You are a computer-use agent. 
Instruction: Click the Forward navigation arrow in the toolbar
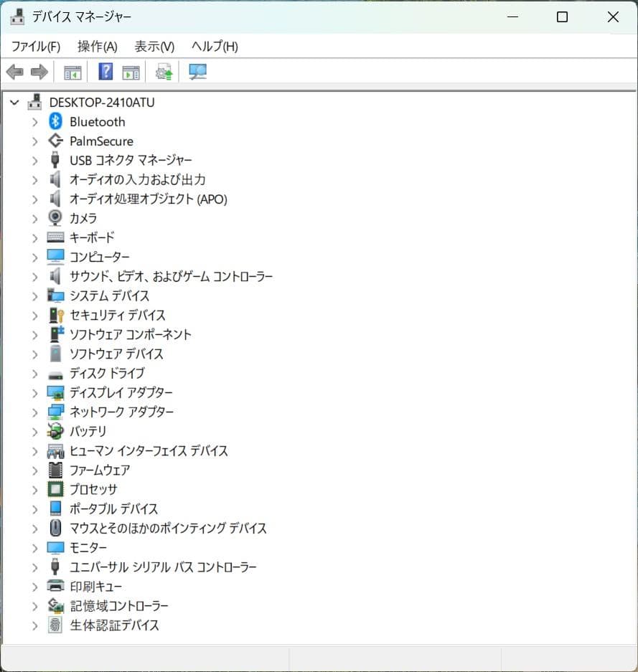pyautogui.click(x=38, y=71)
